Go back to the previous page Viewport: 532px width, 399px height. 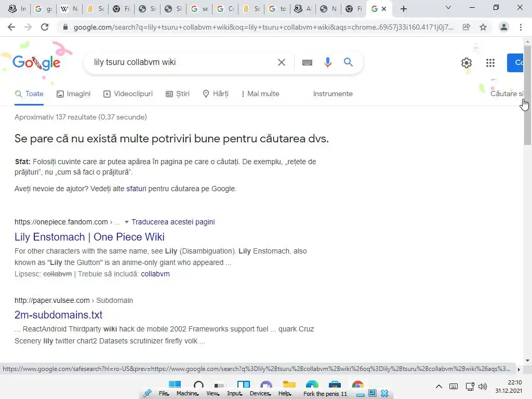tap(11, 27)
